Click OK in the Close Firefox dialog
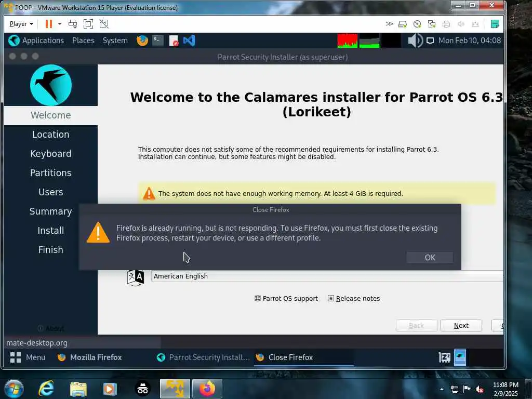The height and width of the screenshot is (399, 532). tap(430, 258)
